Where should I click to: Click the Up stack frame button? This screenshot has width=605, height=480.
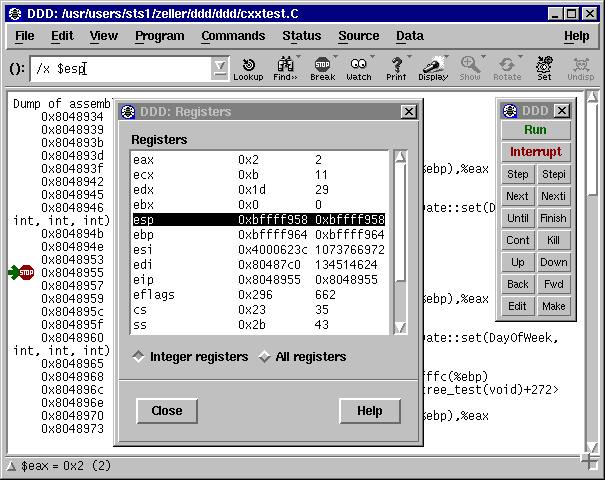[517, 262]
